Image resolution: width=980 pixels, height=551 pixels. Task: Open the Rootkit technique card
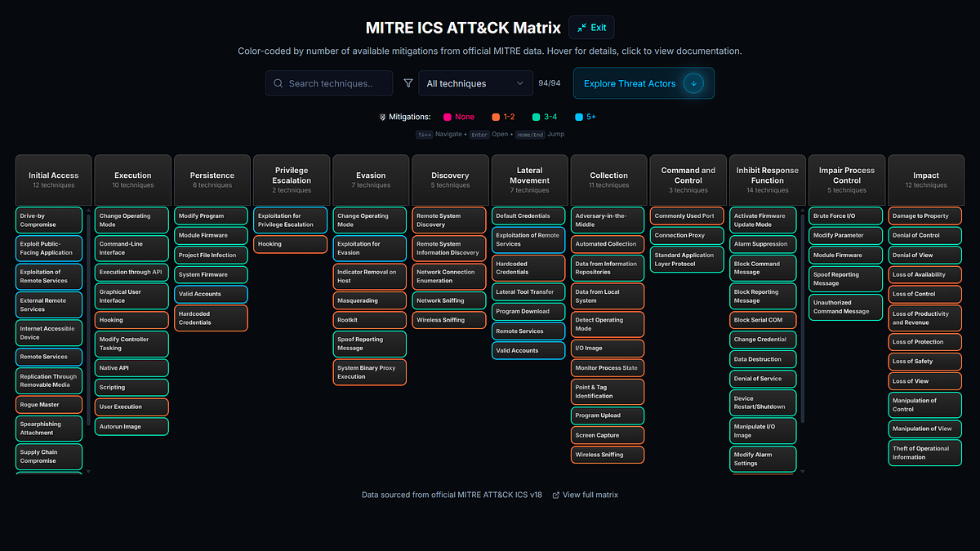pyautogui.click(x=370, y=320)
